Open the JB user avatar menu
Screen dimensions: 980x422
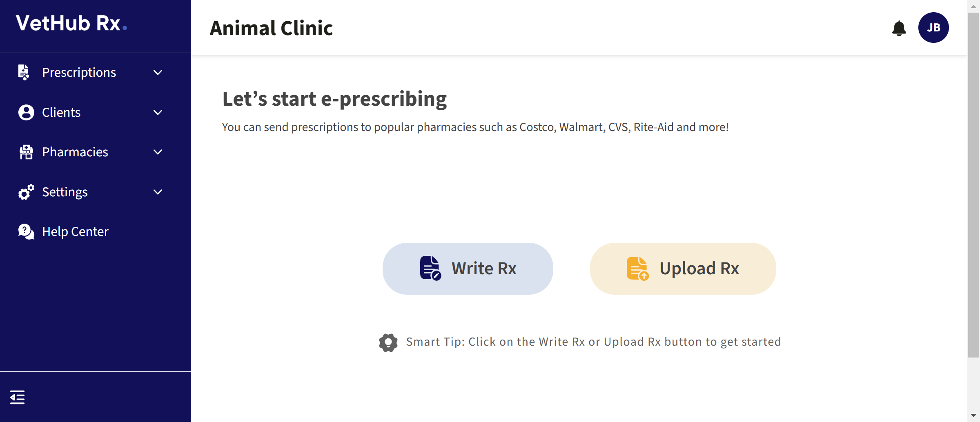933,28
